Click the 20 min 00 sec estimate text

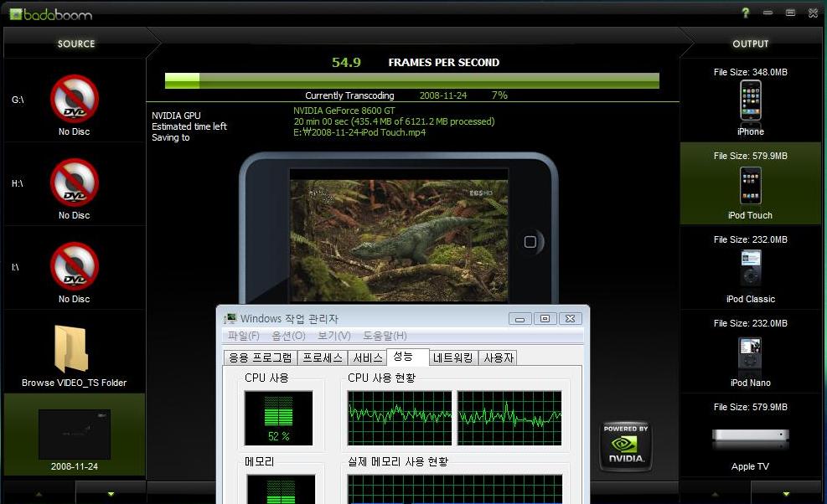[394, 121]
